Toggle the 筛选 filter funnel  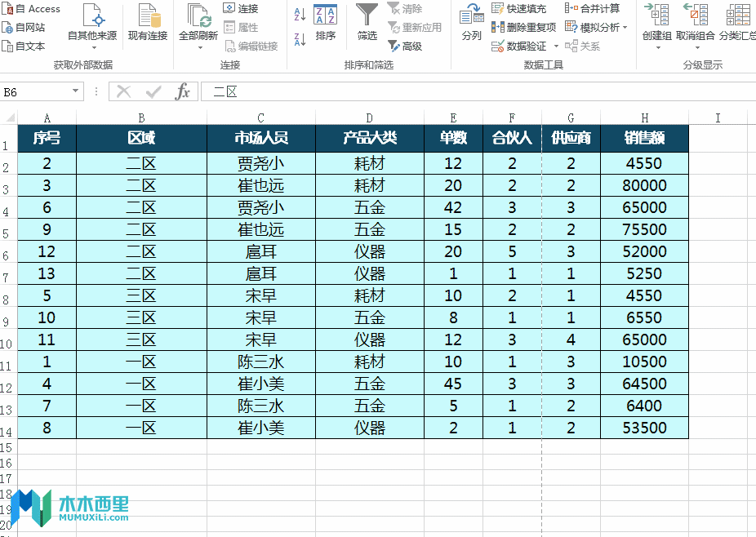pos(367,23)
